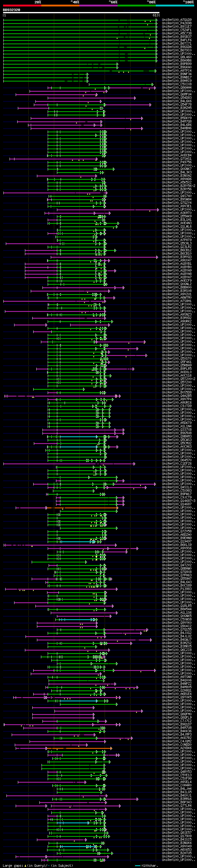Open the UniRef100_Q7SAS1 hit link

(x=177, y=159)
